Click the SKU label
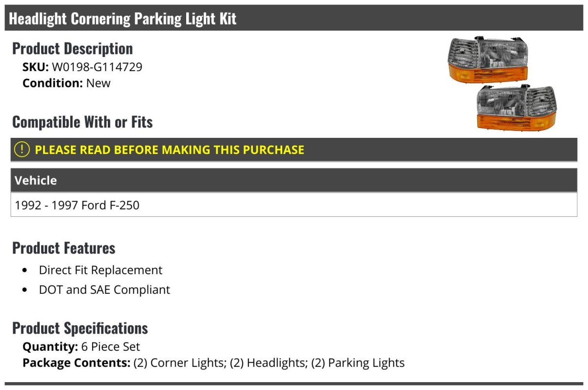588x390 pixels. click(36, 67)
